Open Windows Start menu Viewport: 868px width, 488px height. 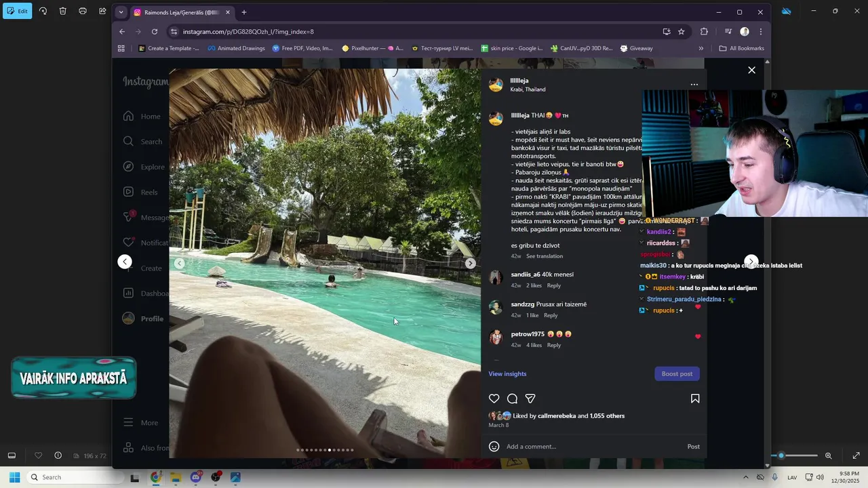pyautogui.click(x=14, y=477)
